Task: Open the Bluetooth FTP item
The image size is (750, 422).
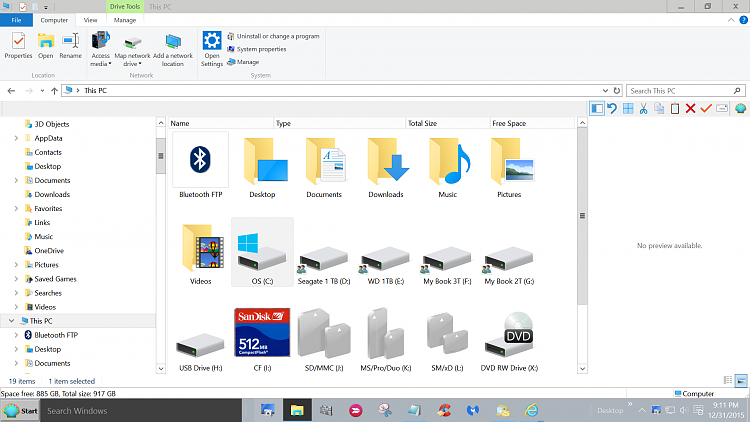Action: point(200,166)
